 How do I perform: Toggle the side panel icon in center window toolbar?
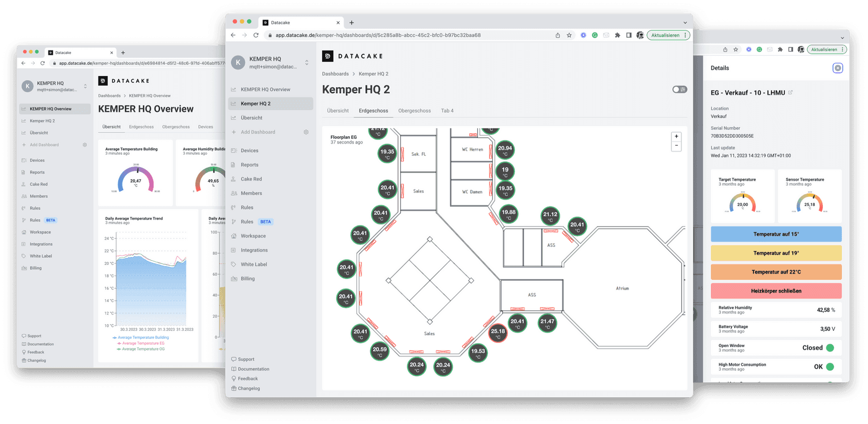tap(629, 35)
